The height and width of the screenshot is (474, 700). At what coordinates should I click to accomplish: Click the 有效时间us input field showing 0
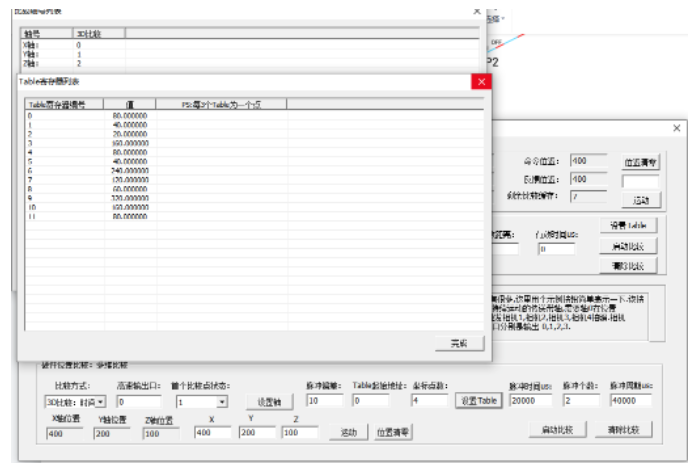(x=556, y=249)
